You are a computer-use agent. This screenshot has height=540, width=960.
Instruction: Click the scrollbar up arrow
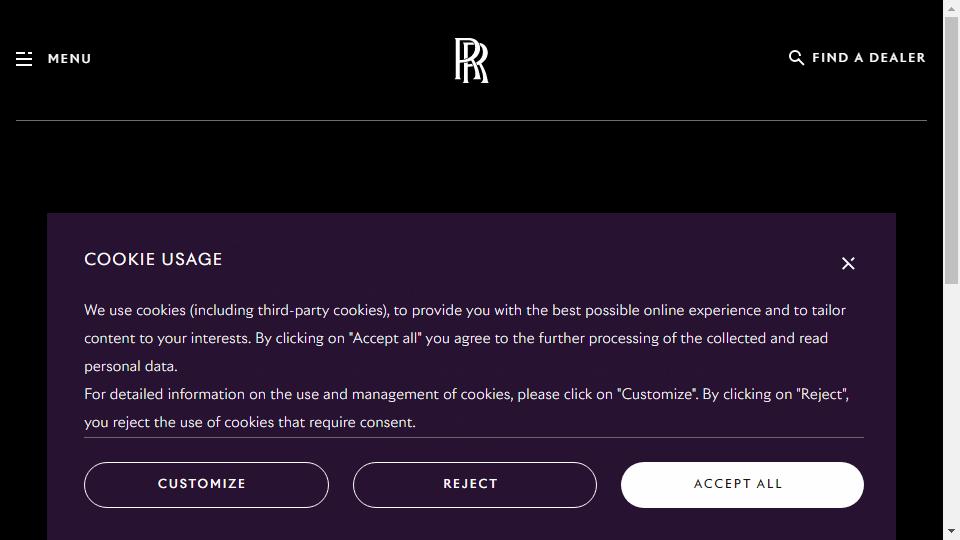click(951, 8)
